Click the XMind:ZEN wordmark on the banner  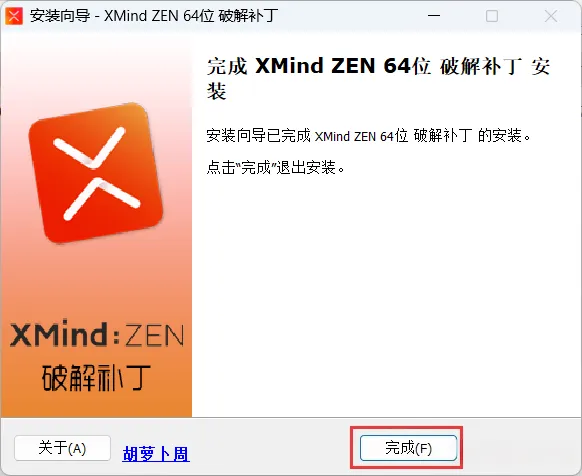(x=97, y=335)
